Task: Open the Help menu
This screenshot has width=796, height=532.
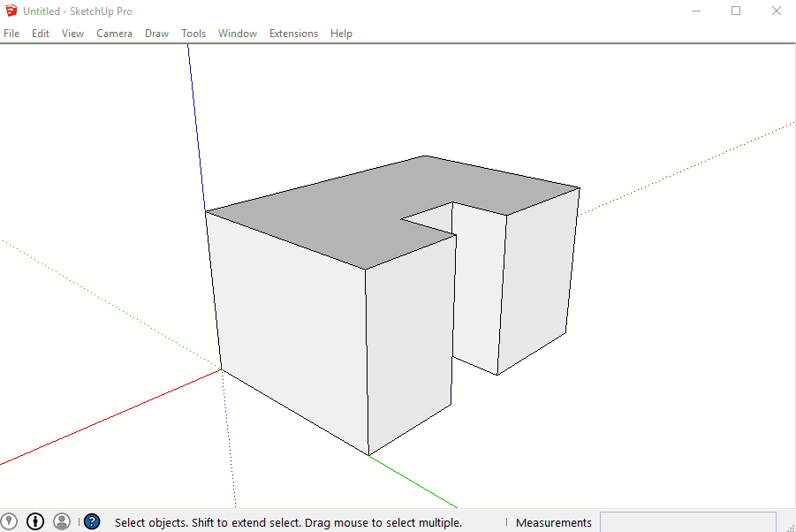Action: point(341,34)
